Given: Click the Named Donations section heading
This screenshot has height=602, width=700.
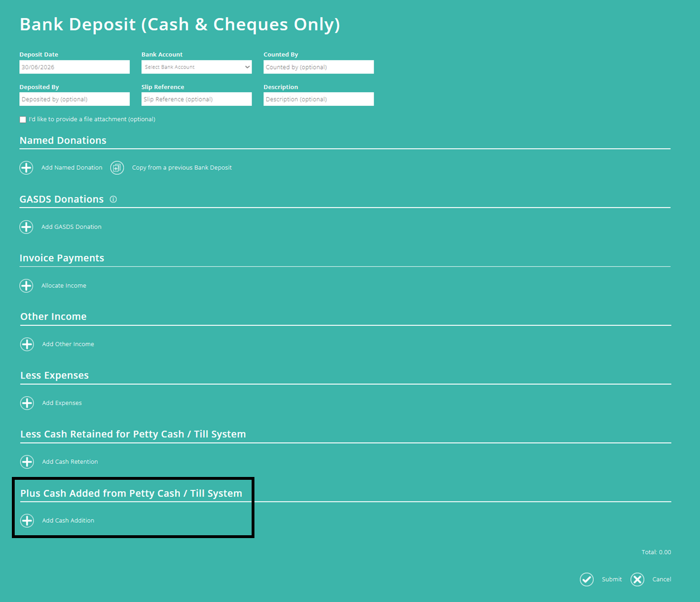Looking at the screenshot, I should click(63, 140).
